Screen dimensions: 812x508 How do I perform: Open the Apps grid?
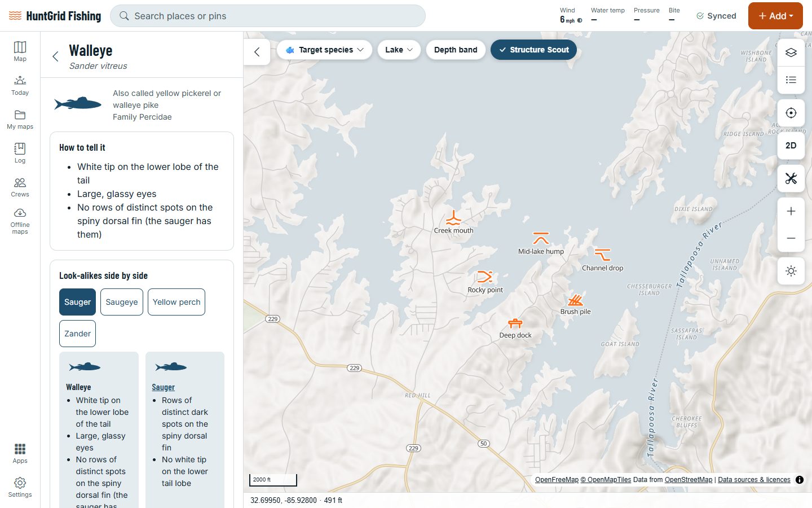20,453
